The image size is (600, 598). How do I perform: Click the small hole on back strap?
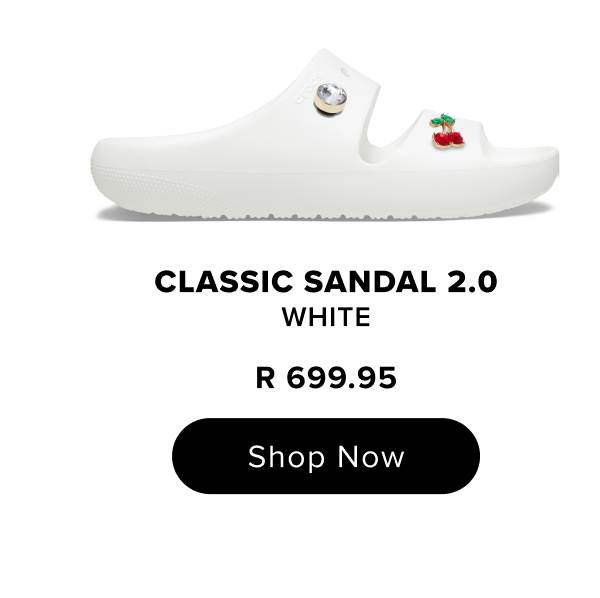coord(345,72)
